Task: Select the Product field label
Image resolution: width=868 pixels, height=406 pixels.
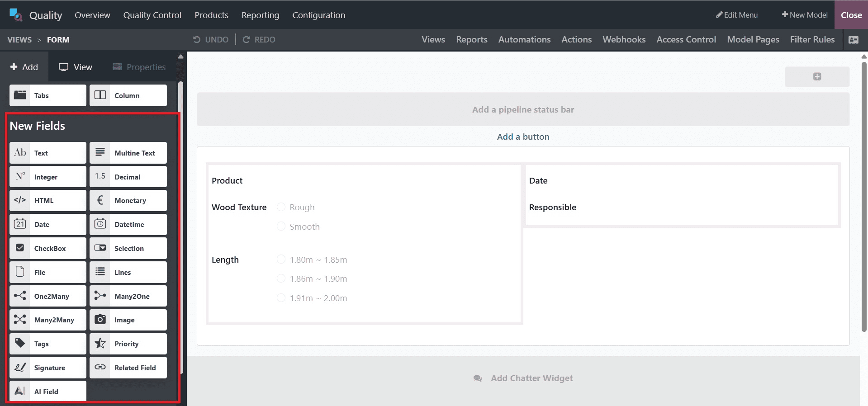Action: [227, 180]
